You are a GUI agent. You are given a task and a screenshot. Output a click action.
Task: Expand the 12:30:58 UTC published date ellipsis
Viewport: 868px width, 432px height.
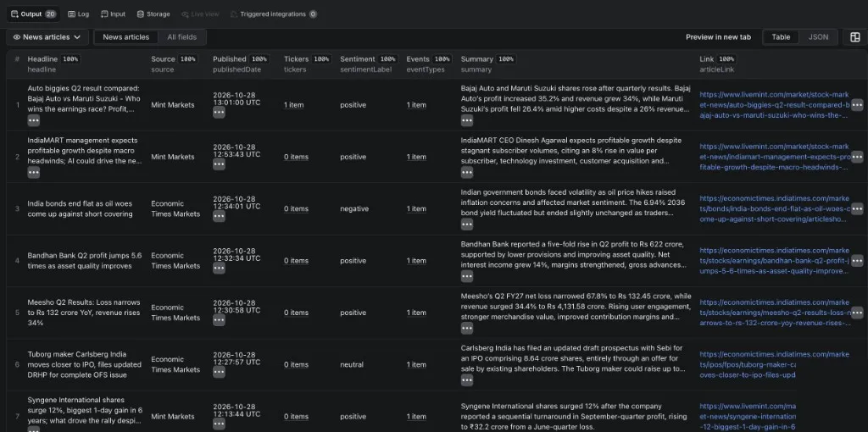point(219,320)
